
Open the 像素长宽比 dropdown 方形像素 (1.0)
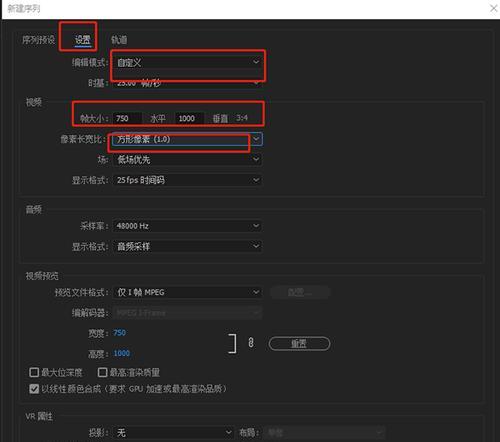coord(188,139)
